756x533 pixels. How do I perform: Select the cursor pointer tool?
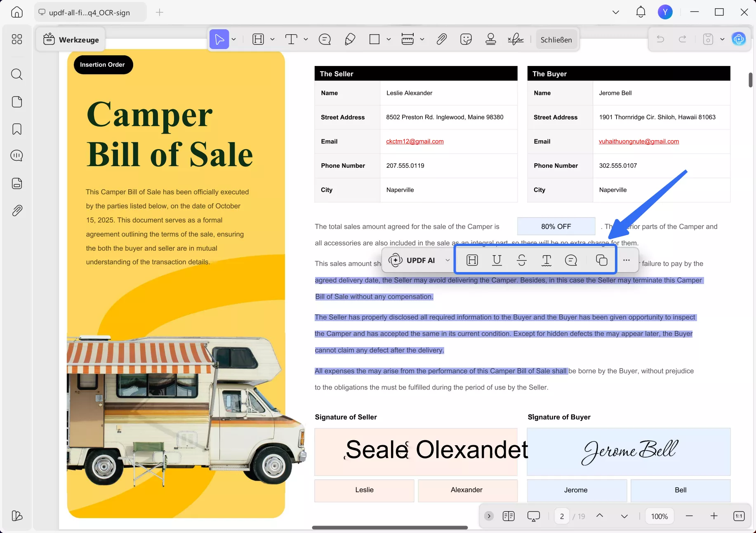point(219,40)
